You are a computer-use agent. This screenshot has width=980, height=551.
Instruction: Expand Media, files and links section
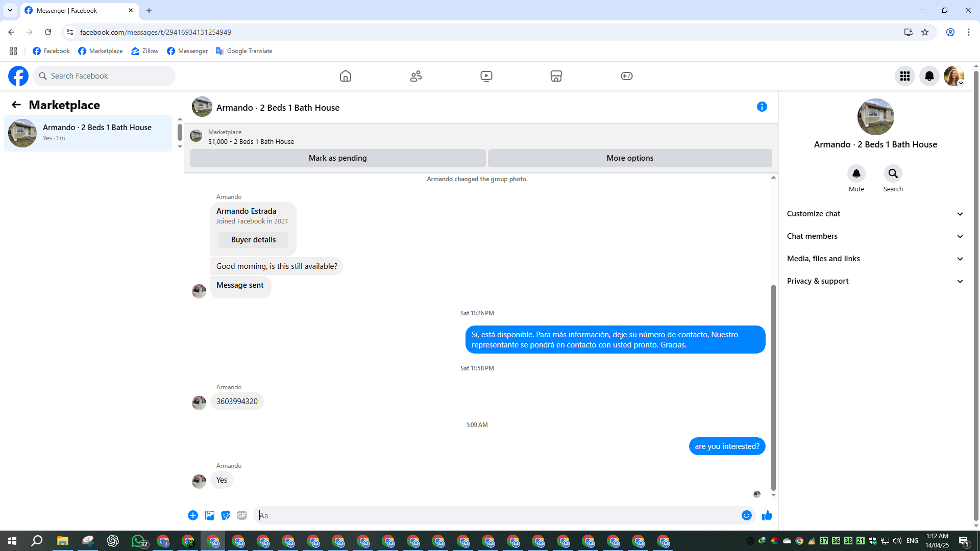(x=875, y=259)
